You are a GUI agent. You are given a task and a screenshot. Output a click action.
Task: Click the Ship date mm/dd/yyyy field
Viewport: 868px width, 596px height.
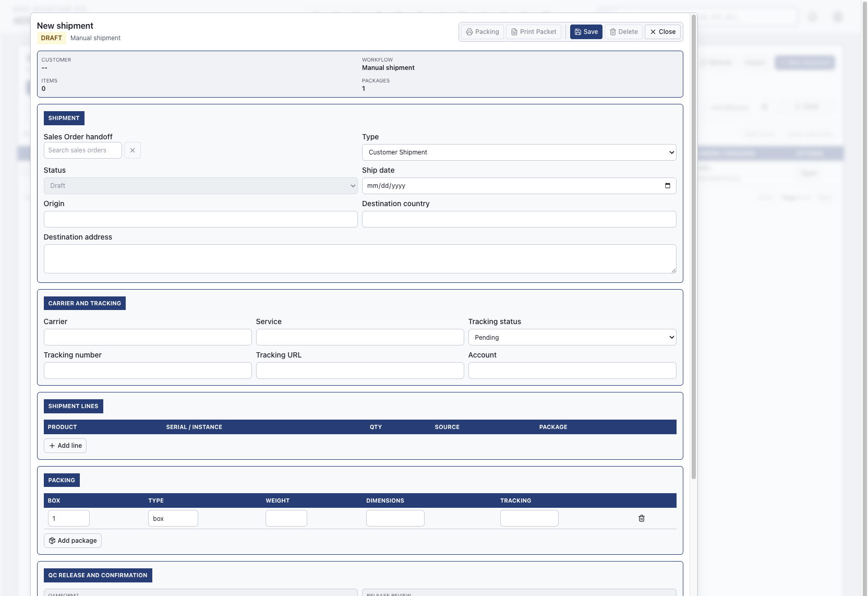point(519,186)
